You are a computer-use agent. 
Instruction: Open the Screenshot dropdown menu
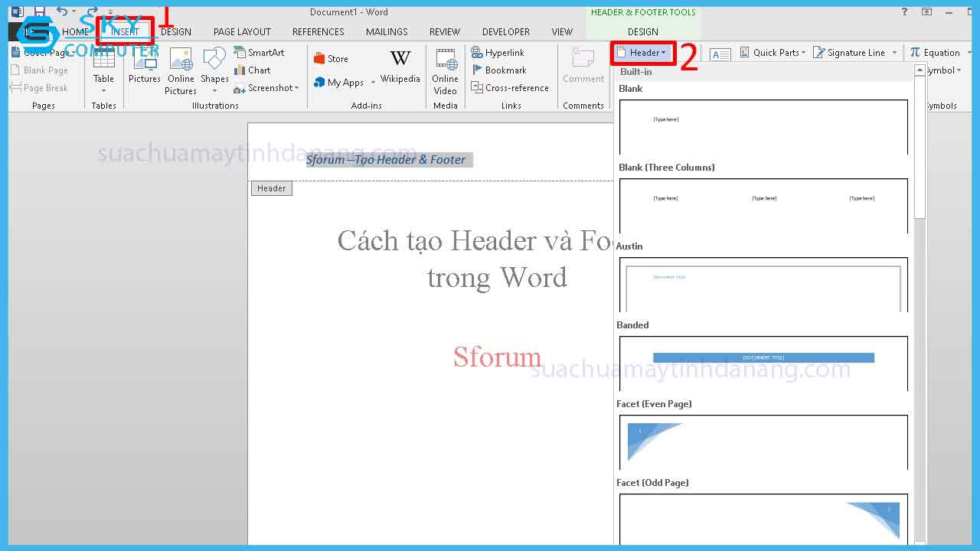coord(266,88)
